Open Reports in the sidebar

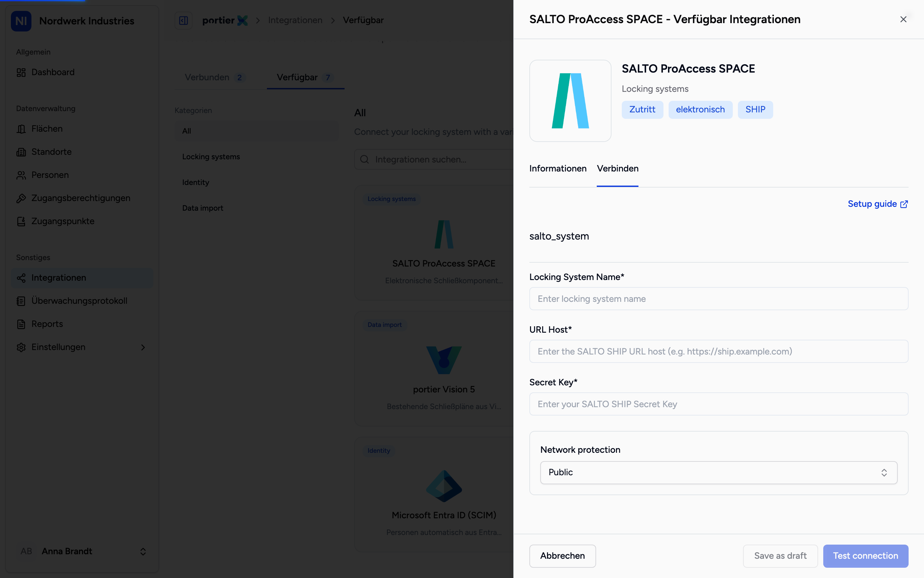coord(82,324)
